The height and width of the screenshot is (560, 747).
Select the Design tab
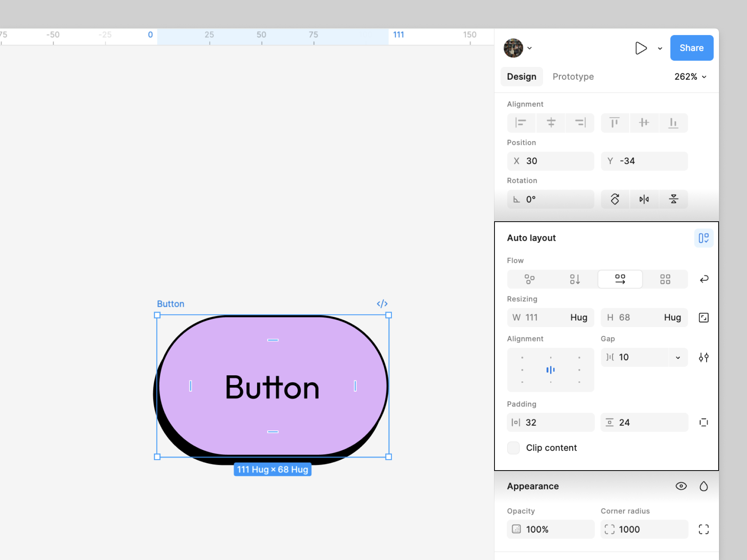tap(521, 77)
